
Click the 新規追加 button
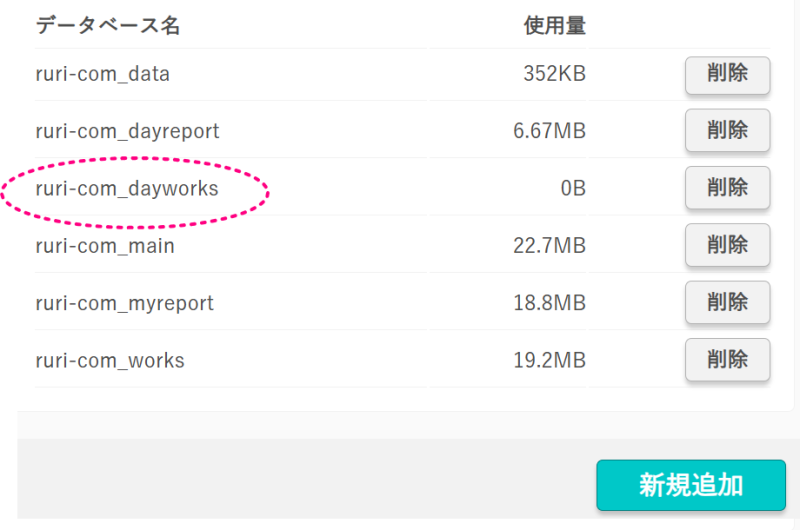691,485
